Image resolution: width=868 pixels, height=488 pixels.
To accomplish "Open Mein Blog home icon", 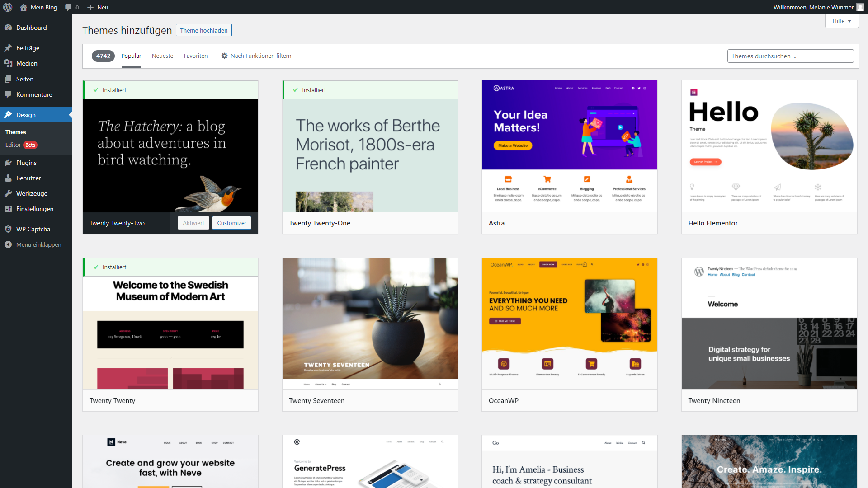I will click(x=24, y=7).
